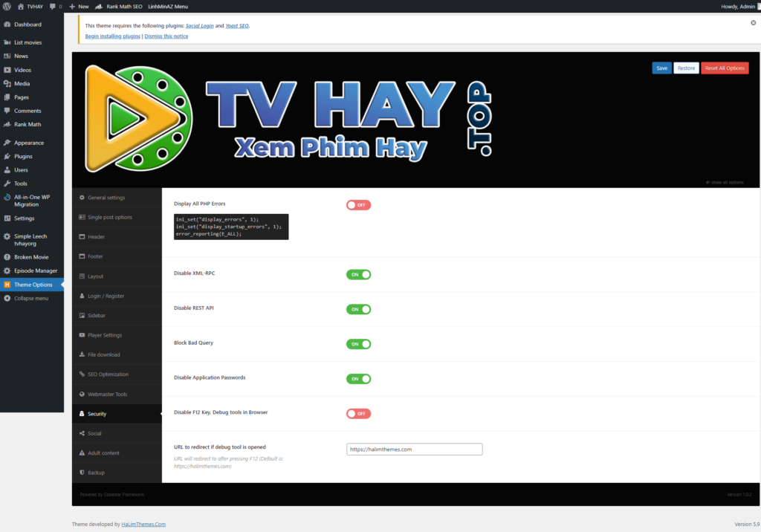Save the theme options

661,68
